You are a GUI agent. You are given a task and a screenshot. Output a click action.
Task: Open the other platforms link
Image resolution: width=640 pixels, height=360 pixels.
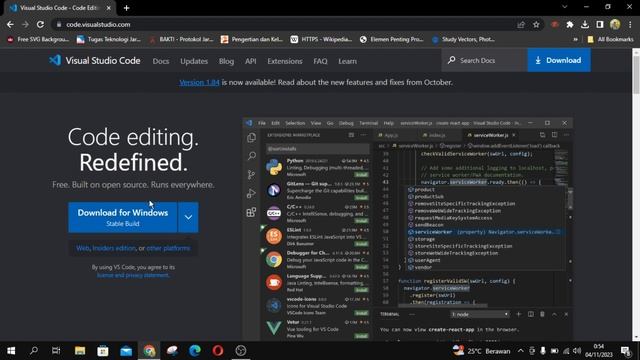[168, 248]
